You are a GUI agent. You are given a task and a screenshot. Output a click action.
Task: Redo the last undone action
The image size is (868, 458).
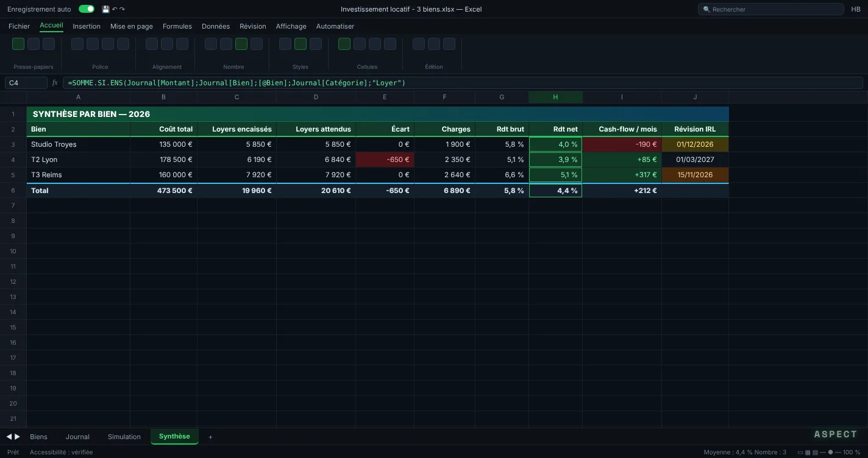(x=122, y=9)
